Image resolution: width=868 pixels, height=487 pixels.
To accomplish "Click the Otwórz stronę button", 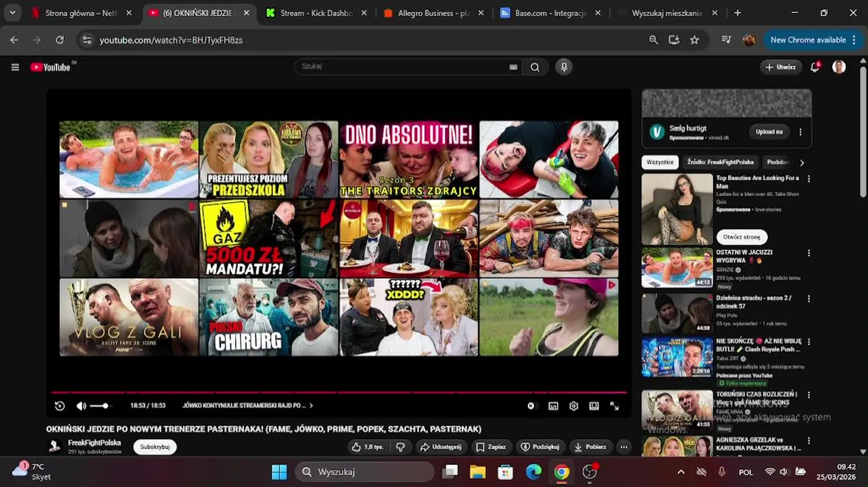I will (x=742, y=237).
